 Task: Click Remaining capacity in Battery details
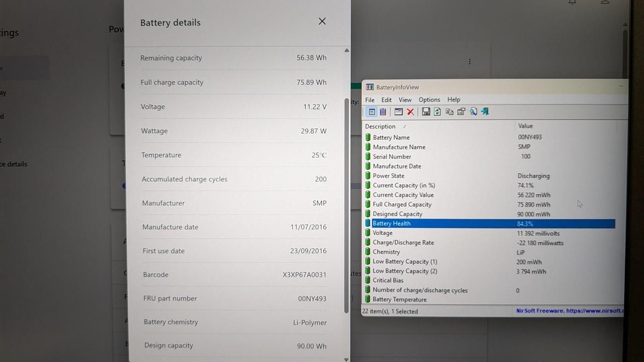click(x=171, y=58)
